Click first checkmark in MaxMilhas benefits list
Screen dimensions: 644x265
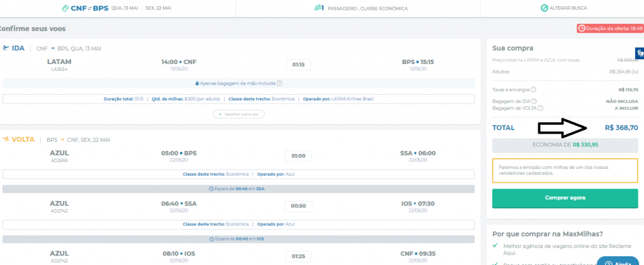pos(496,246)
